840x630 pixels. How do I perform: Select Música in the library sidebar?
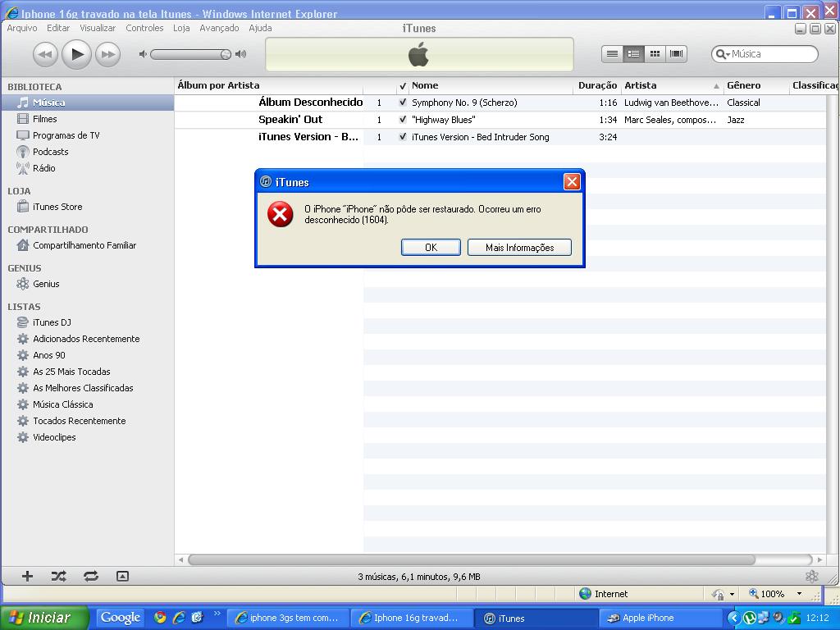(87, 103)
